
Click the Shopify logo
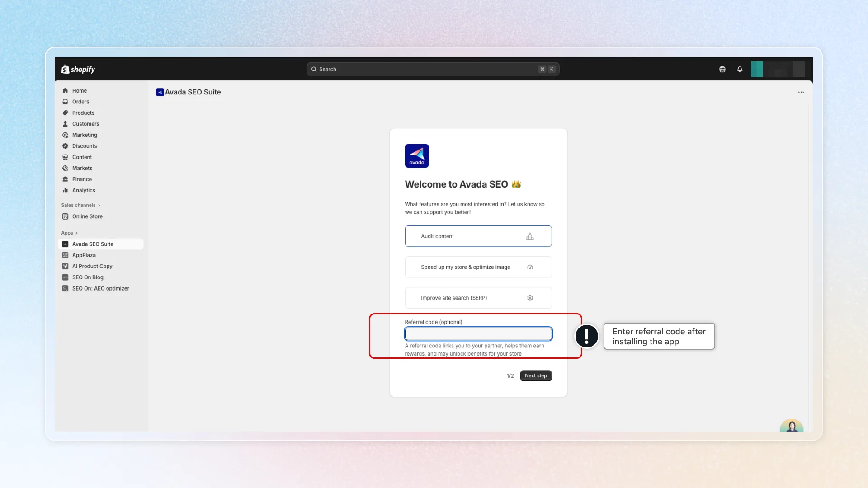click(x=78, y=69)
